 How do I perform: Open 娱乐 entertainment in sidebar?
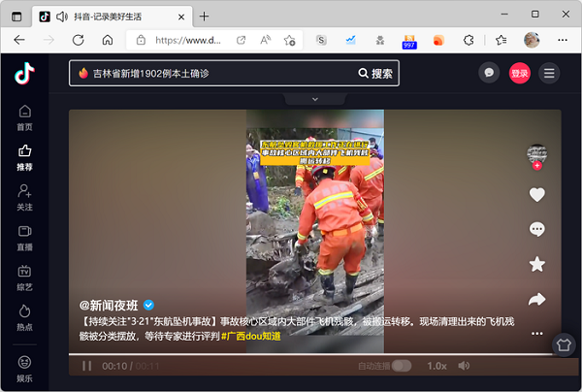click(x=24, y=369)
